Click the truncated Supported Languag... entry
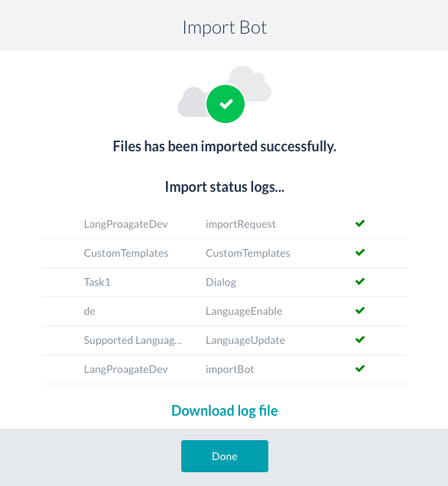 (x=133, y=340)
